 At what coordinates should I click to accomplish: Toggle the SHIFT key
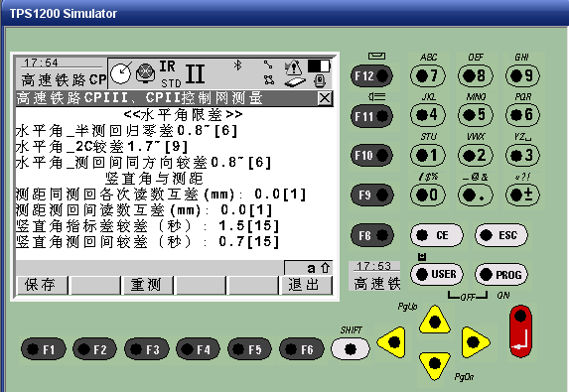tap(351, 349)
